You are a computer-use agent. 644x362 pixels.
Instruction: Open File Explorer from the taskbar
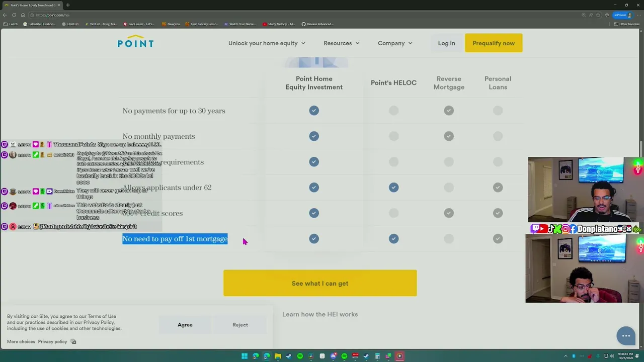pos(278,356)
